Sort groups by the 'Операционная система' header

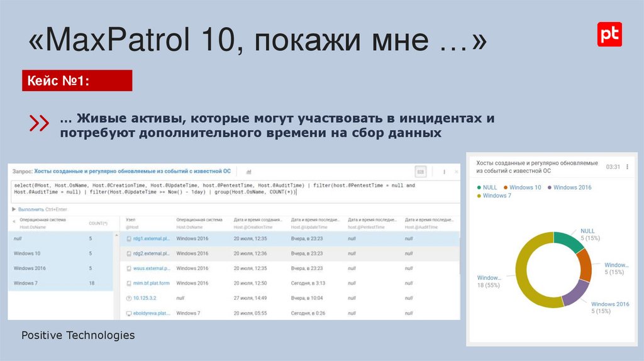43,219
